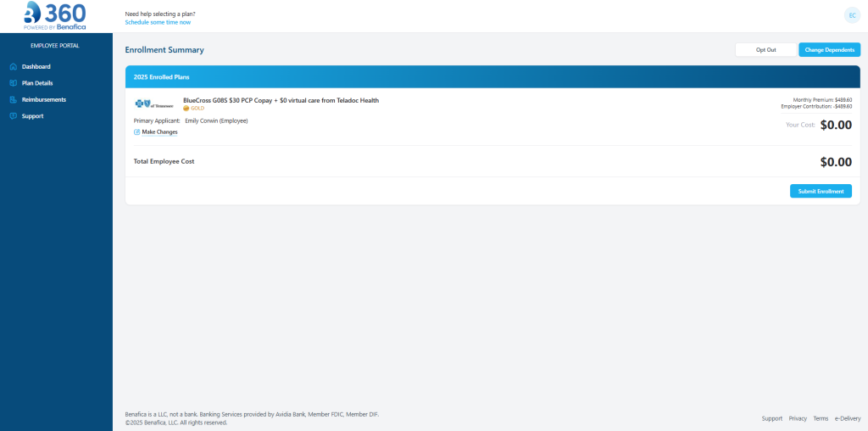Click the GOLD tier label
Screen dimensions: 868x431
(x=198, y=109)
